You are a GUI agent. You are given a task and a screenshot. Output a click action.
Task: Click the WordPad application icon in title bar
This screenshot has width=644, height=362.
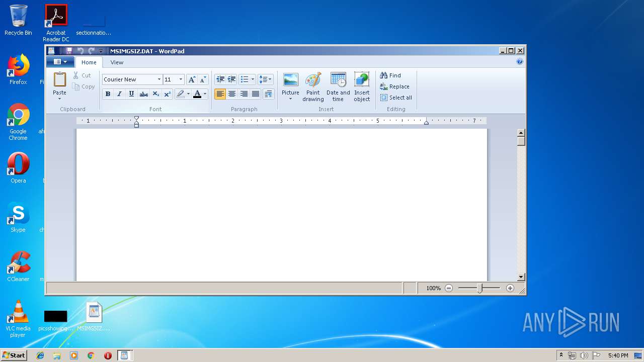[x=51, y=51]
